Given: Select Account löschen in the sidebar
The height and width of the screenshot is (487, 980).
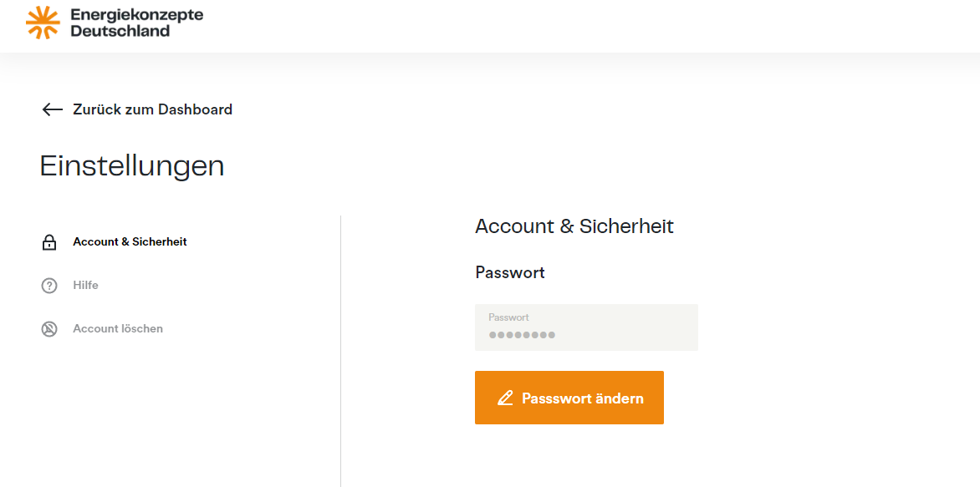Looking at the screenshot, I should [x=118, y=328].
